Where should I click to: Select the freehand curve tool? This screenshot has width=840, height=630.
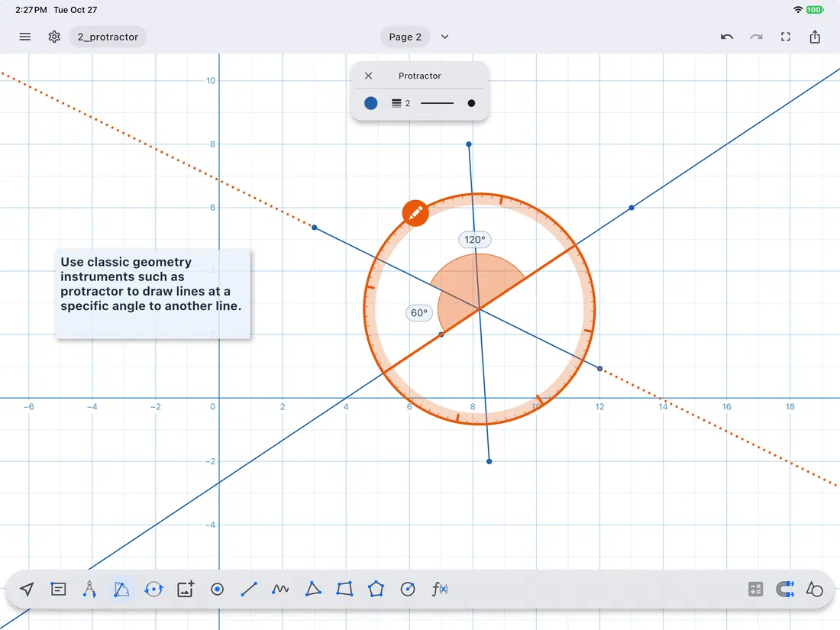click(x=280, y=590)
